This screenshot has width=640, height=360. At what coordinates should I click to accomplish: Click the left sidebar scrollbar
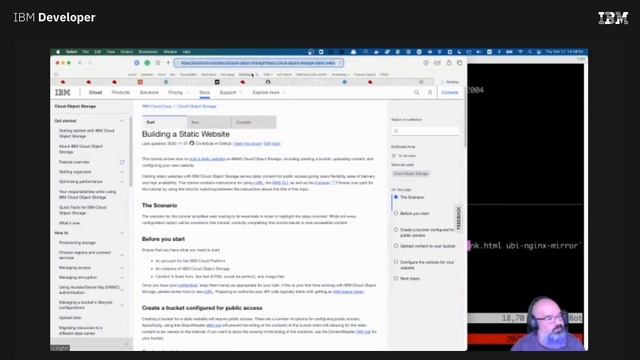pyautogui.click(x=131, y=152)
